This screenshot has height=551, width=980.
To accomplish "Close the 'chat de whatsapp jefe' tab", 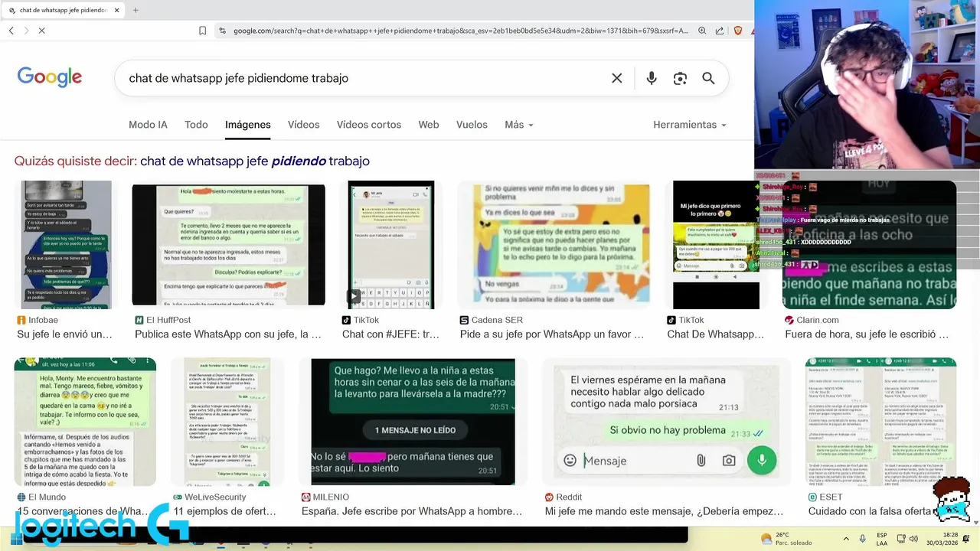I will pos(117,10).
